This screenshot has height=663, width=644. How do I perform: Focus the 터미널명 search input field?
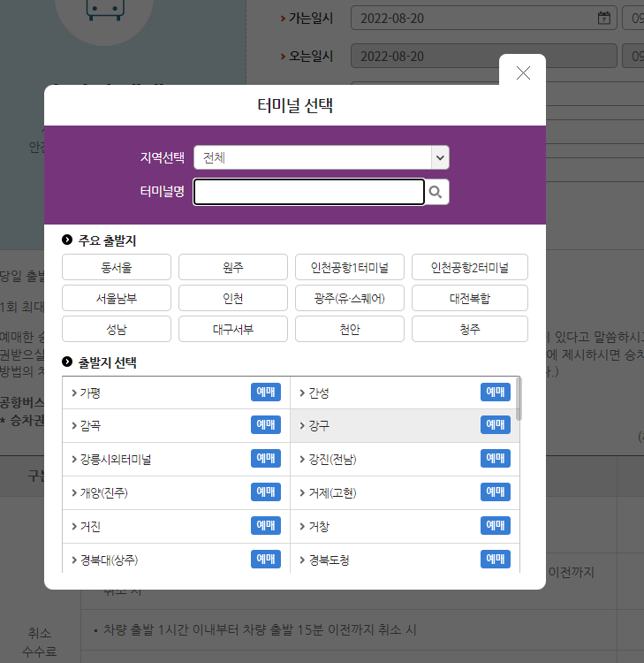309,192
